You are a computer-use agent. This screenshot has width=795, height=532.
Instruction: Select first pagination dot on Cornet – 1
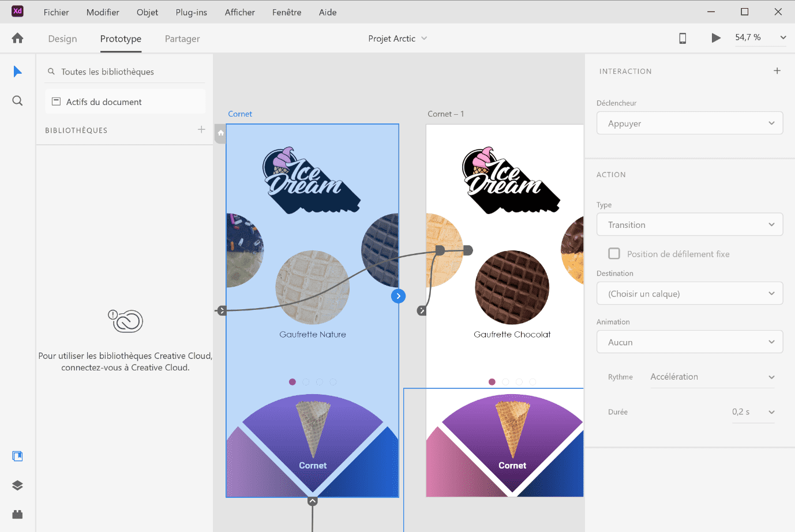click(x=492, y=382)
